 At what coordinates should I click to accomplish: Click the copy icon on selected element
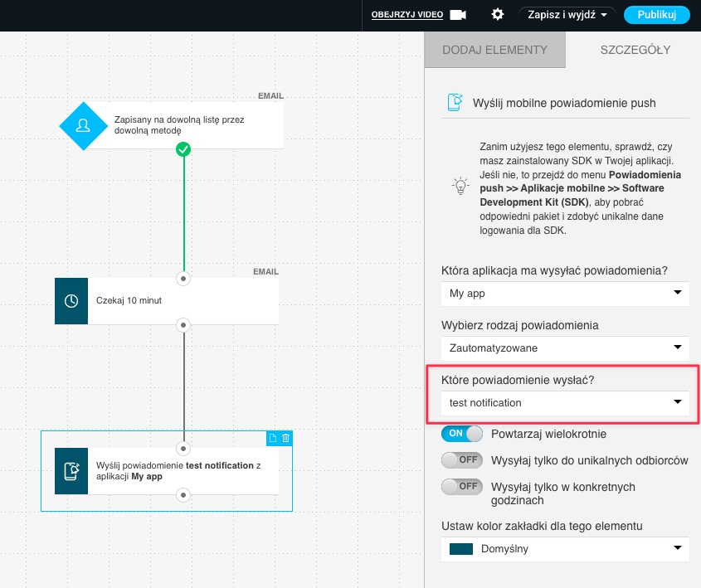coord(273,438)
